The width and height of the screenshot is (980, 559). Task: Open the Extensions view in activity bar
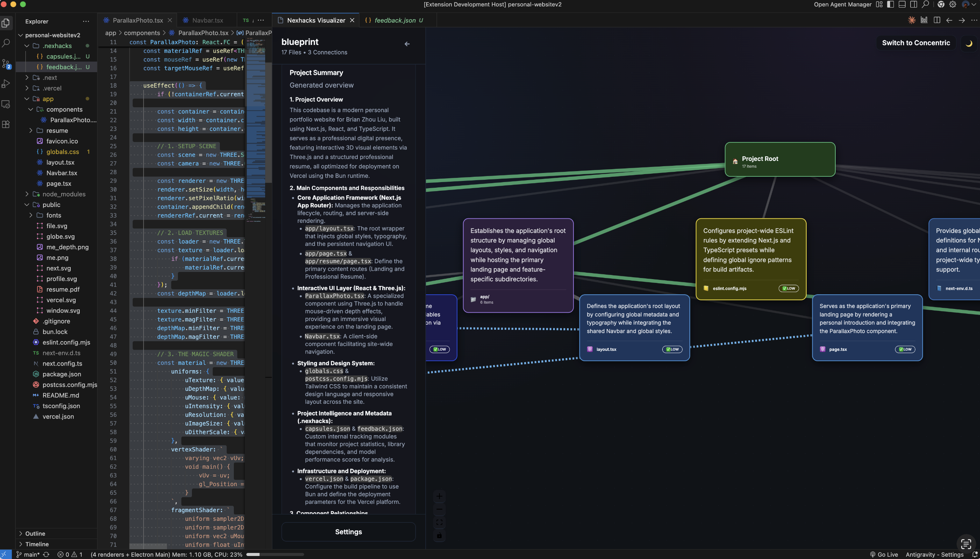[6, 124]
